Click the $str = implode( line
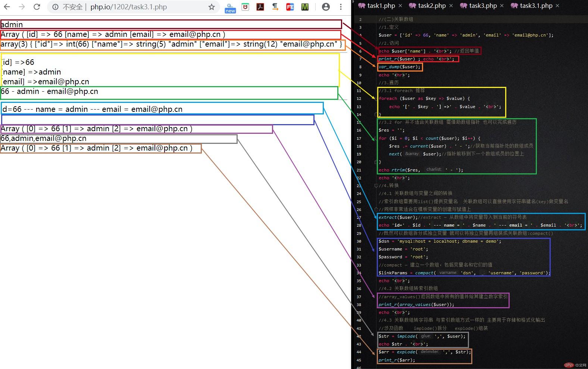Viewport: 588px width, 369px height. 422,336
